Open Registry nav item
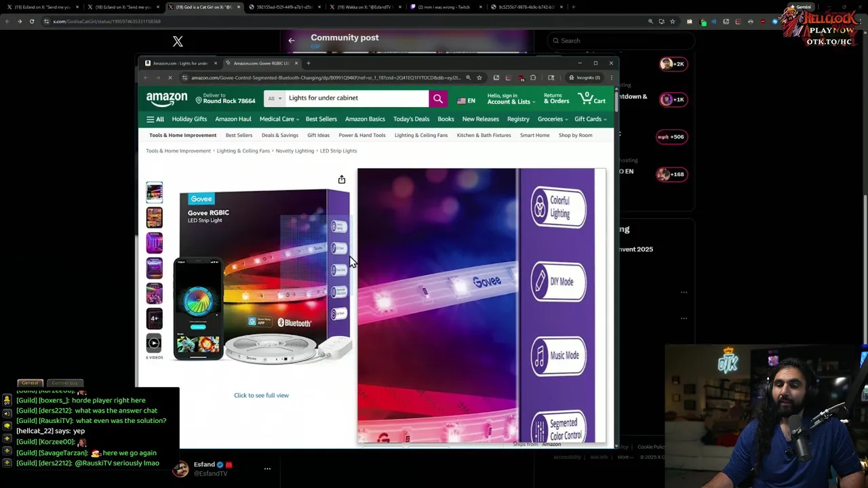Screen dimensions: 868x488 point(518,119)
